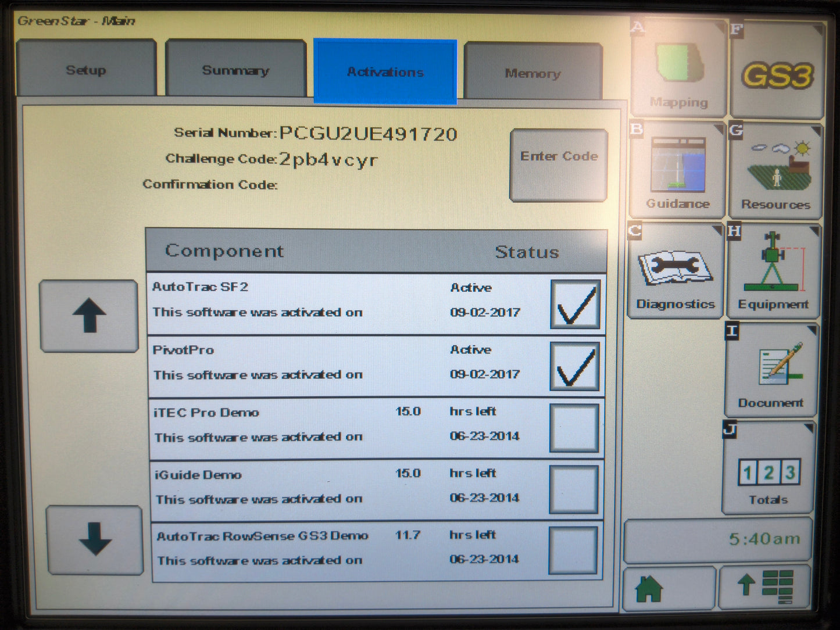Viewport: 840px width, 630px height.
Task: Select the iTEC Pro Demo component name
Action: tap(206, 413)
